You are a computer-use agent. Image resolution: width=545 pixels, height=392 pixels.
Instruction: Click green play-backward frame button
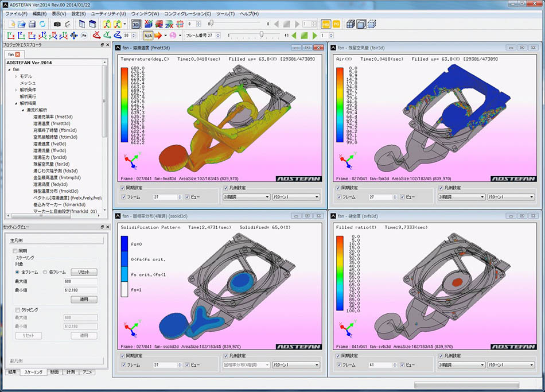[294, 36]
